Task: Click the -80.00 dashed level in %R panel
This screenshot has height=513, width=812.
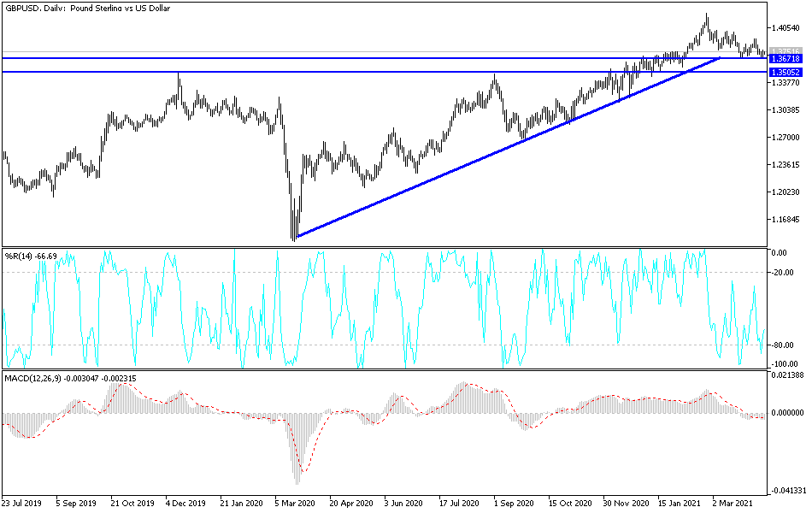Action: coord(385,345)
